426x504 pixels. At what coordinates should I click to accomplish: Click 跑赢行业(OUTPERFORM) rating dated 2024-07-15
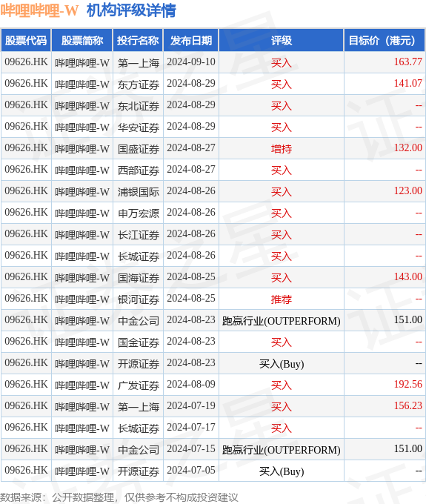pyautogui.click(x=281, y=450)
